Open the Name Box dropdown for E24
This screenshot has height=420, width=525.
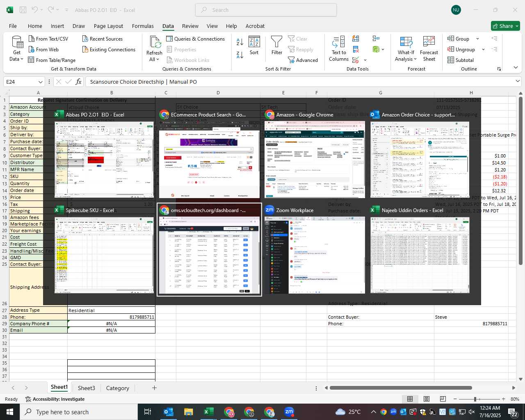(x=40, y=82)
